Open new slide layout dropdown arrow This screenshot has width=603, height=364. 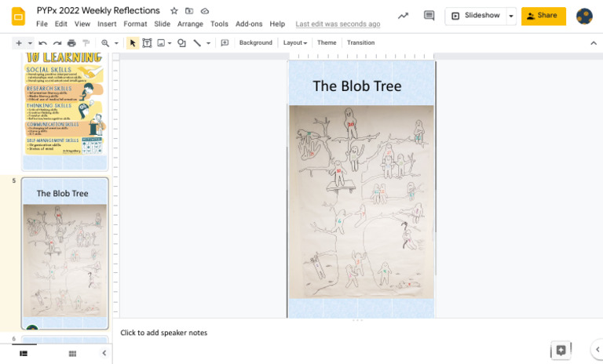coord(30,43)
